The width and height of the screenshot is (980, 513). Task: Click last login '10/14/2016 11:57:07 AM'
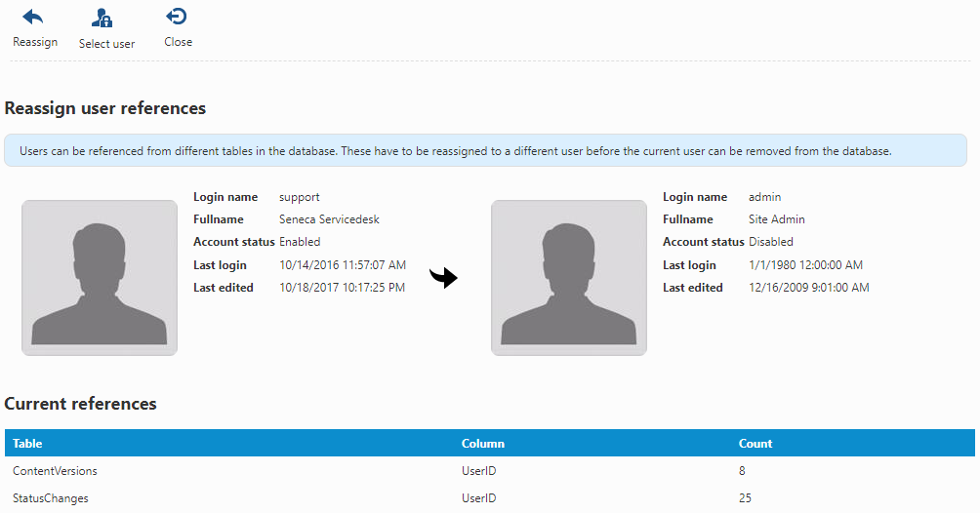coord(343,265)
